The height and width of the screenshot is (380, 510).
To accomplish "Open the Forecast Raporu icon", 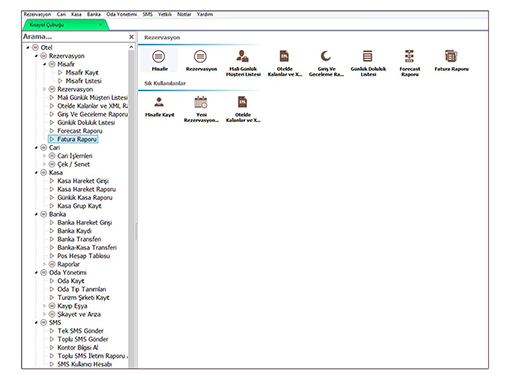I will [x=409, y=56].
